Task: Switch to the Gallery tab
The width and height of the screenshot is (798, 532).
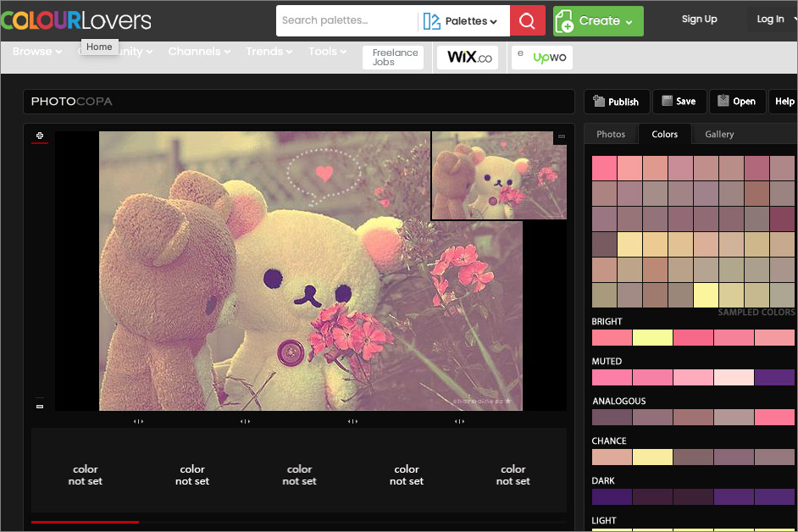Action: (x=719, y=134)
